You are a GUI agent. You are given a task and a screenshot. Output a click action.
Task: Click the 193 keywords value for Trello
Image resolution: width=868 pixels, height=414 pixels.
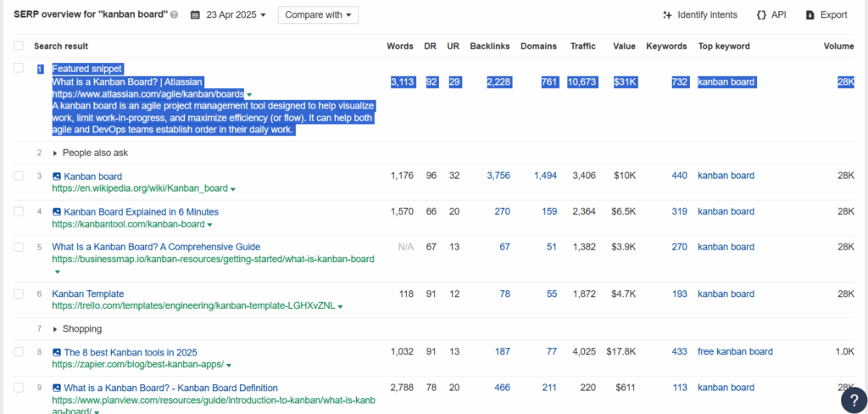(679, 294)
